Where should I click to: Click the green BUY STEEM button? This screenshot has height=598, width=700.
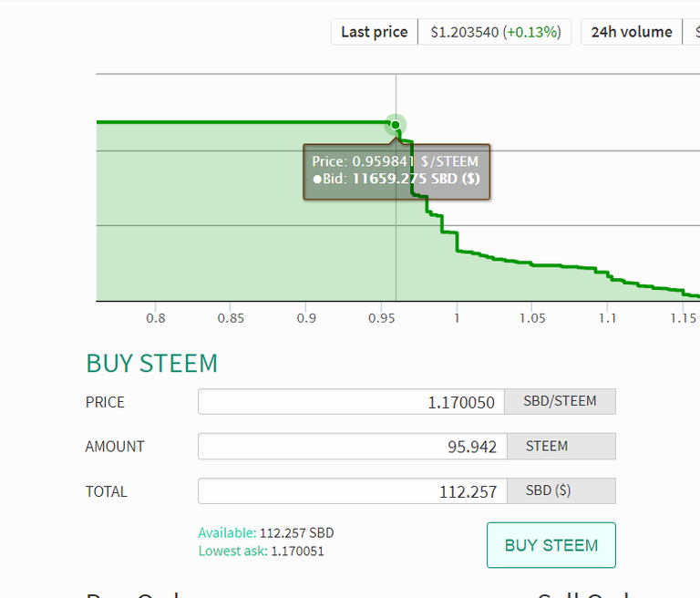point(551,545)
